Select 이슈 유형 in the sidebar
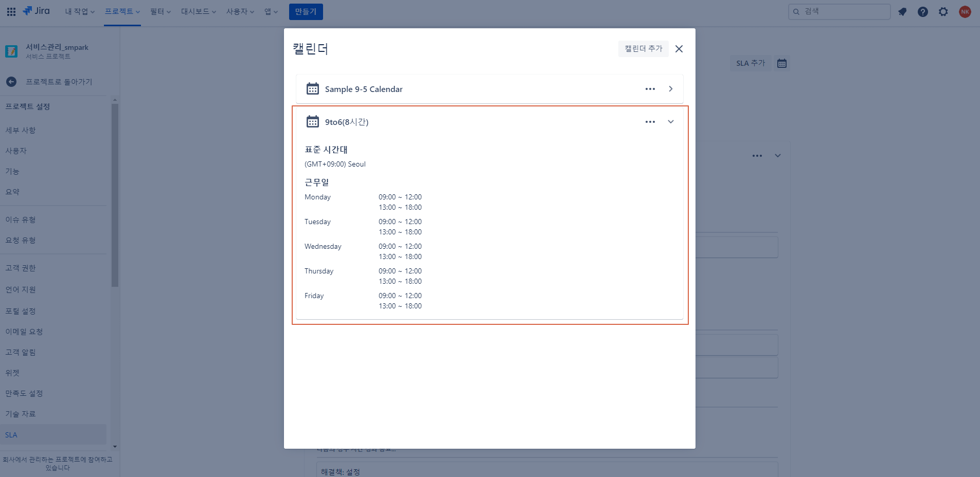 (21, 219)
